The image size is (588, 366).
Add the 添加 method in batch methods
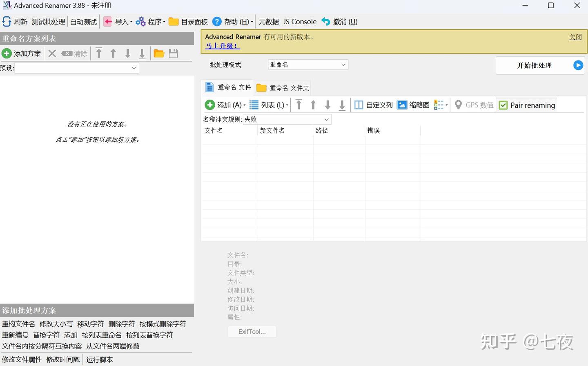[x=71, y=335]
